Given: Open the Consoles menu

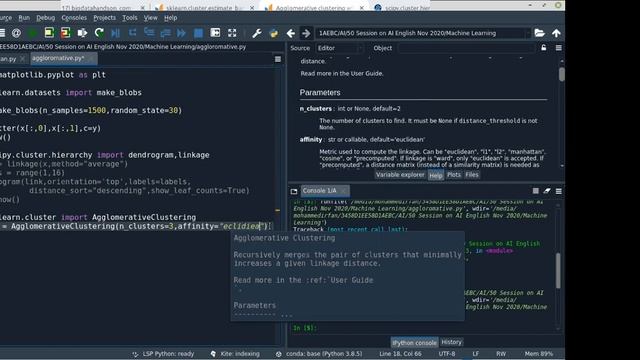Looking at the screenshot, I should coord(74,18).
